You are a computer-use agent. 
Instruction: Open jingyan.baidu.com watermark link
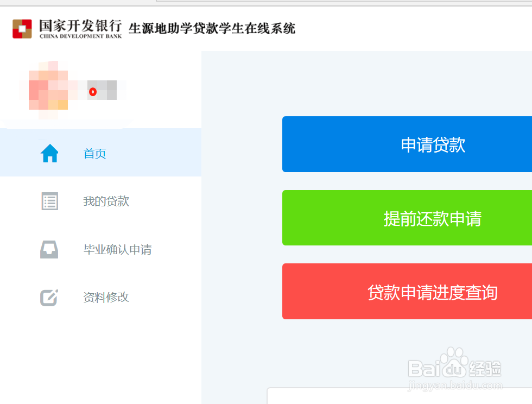[x=454, y=384]
